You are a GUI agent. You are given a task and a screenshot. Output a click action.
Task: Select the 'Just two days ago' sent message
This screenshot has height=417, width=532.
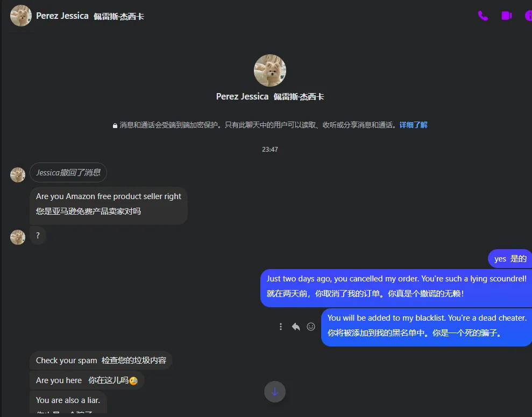396,288
